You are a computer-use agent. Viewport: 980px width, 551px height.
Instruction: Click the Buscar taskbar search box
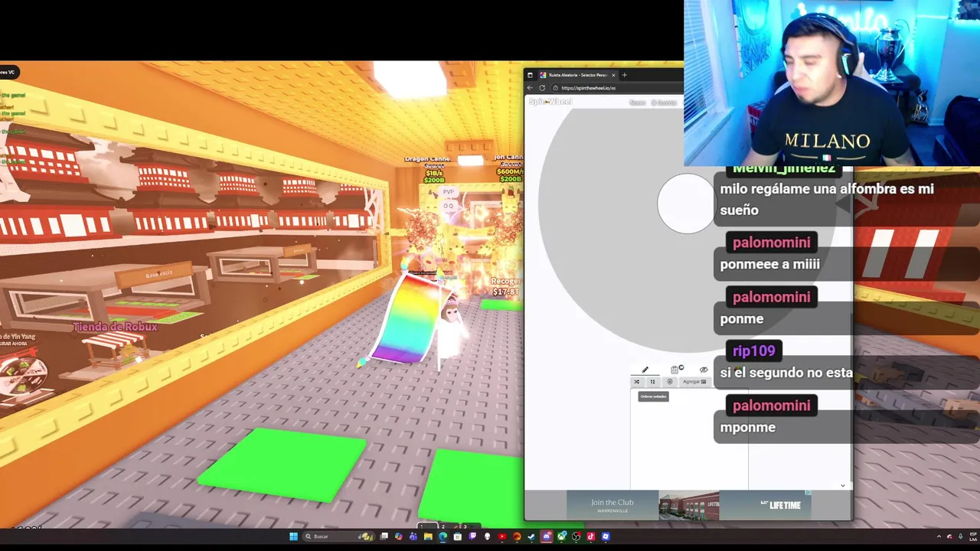tap(338, 536)
